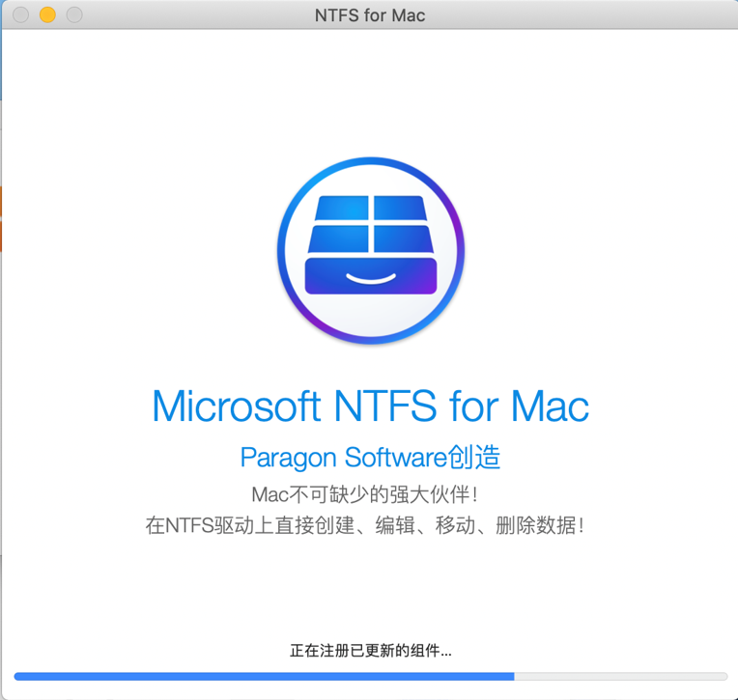Click the smile on the drive icon
Image resolution: width=738 pixels, height=700 pixels.
point(371,279)
